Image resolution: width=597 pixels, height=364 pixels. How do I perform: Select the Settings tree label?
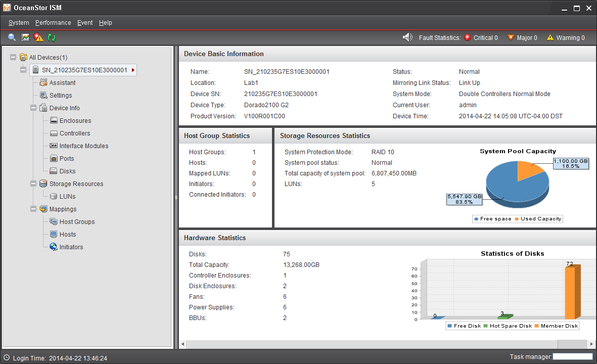click(x=61, y=95)
